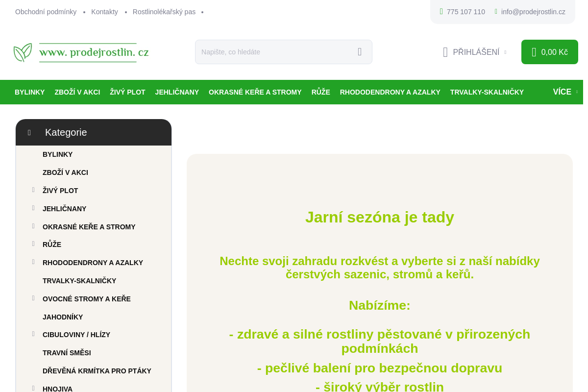Viewport: 588px width, 392px height.
Task: Click the email icon beside info@prodejrostlin.cz
Action: pyautogui.click(x=496, y=11)
